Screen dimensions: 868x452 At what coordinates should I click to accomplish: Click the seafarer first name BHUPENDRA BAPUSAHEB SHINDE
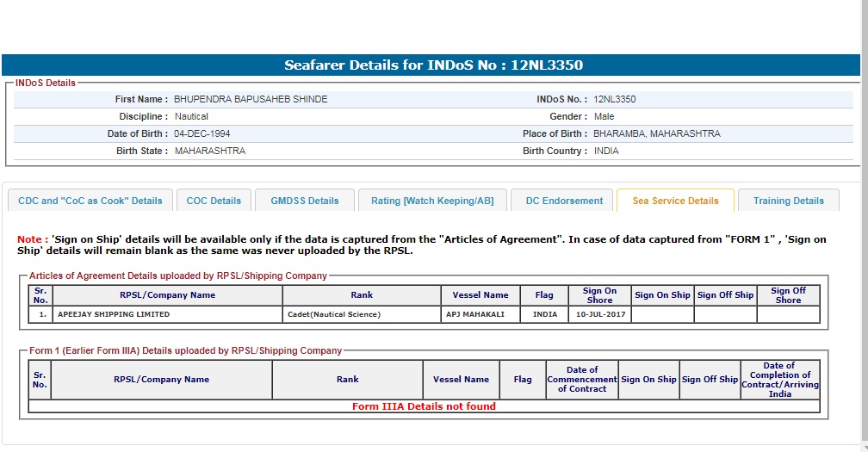tap(251, 99)
